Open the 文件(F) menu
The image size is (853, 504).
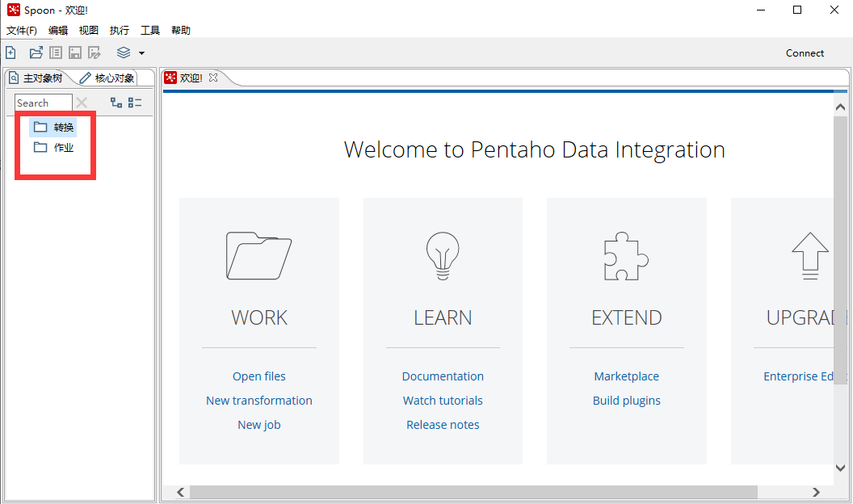click(x=22, y=31)
